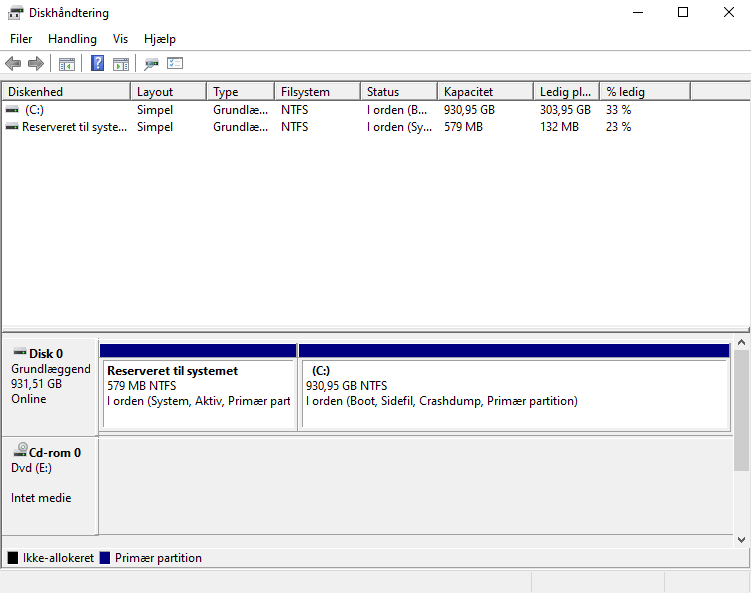The height and width of the screenshot is (593, 751).
Task: Select the (C:) volume row
Action: coord(347,110)
